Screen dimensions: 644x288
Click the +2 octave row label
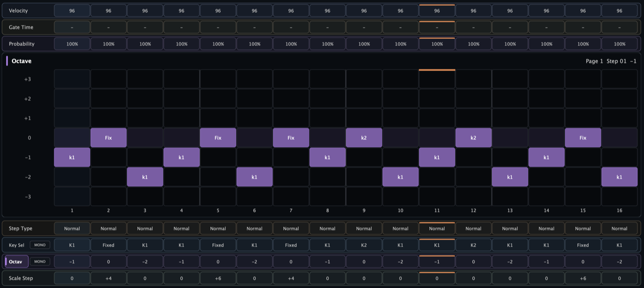pyautogui.click(x=28, y=99)
